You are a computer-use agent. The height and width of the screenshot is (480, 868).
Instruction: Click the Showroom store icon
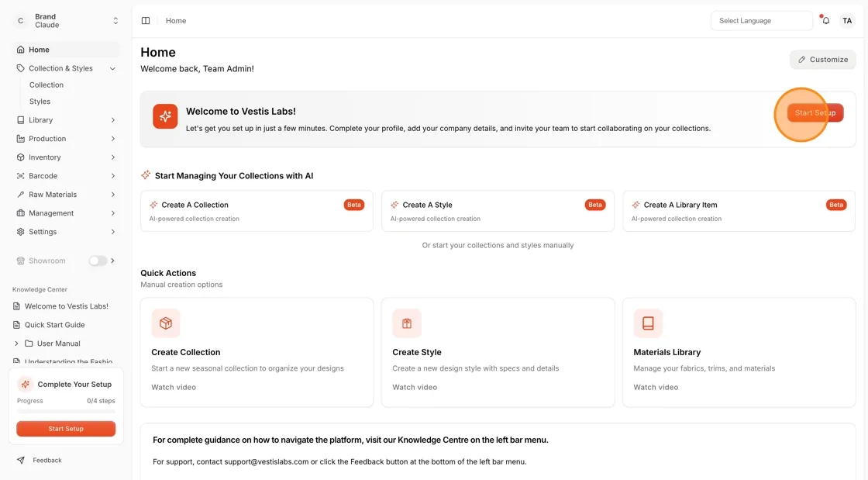click(20, 261)
